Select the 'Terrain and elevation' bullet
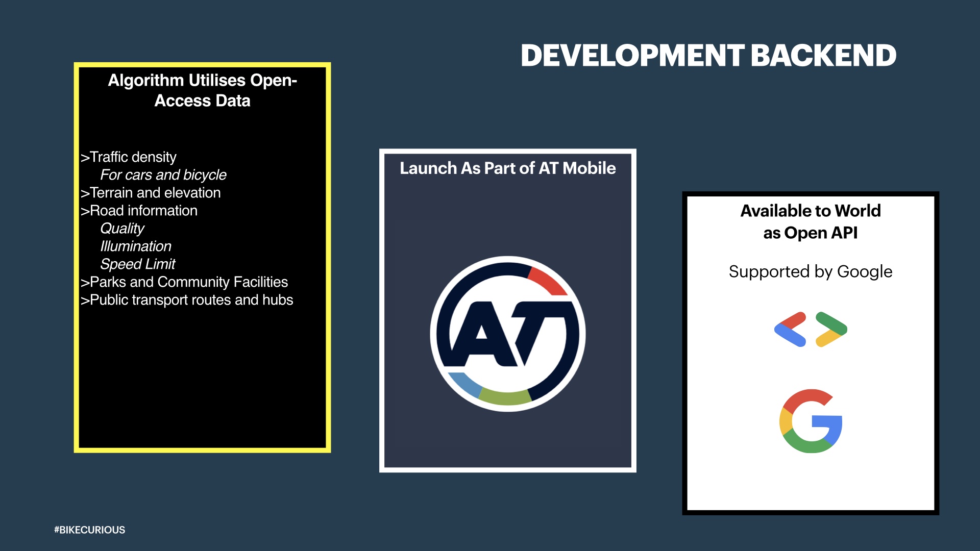The image size is (980, 551). (155, 193)
